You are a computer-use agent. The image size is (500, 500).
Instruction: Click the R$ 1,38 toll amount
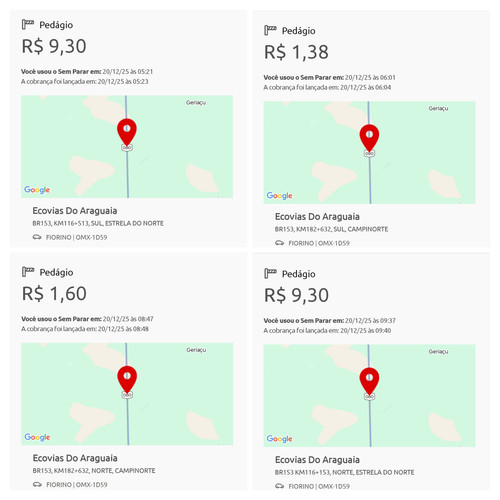(x=296, y=52)
